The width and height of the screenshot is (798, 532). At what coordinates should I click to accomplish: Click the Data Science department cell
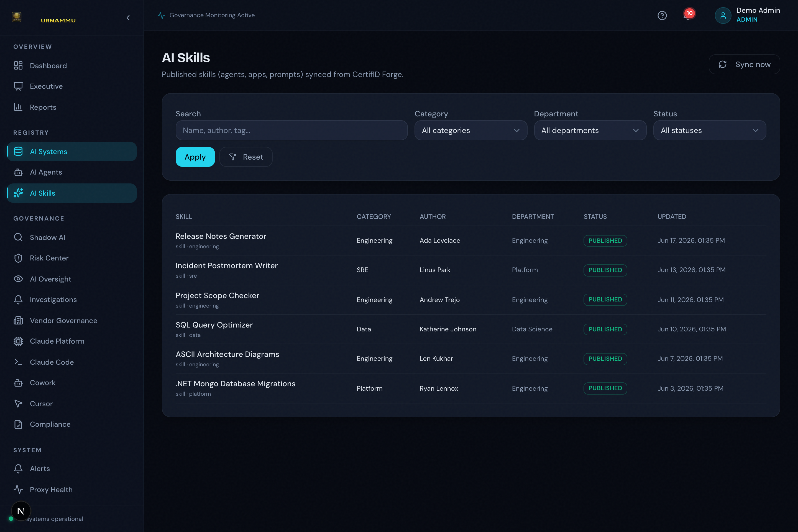[x=532, y=329]
